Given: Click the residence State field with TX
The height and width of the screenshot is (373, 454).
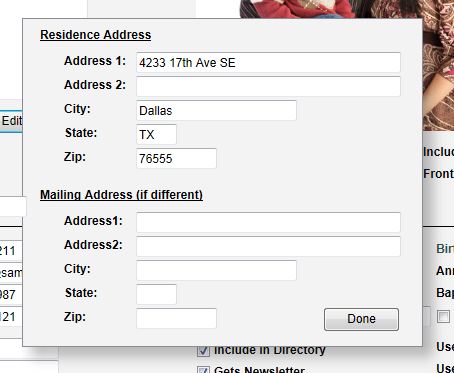Looking at the screenshot, I should pyautogui.click(x=156, y=134).
